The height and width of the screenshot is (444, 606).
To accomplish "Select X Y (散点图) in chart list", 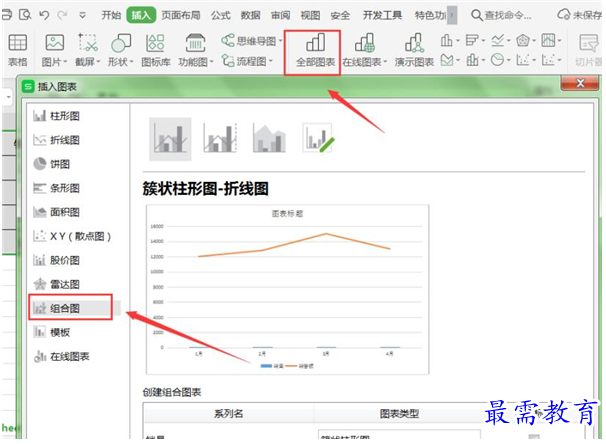I will click(72, 236).
